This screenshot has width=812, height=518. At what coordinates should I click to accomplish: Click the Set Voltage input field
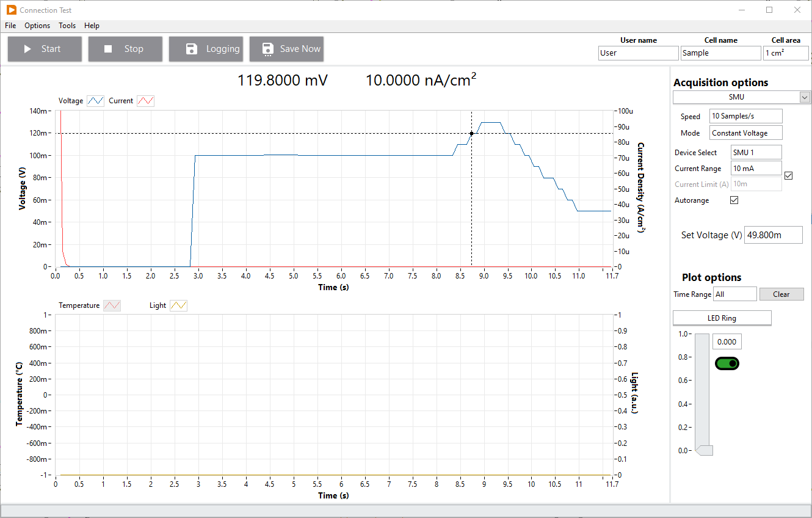click(x=774, y=235)
